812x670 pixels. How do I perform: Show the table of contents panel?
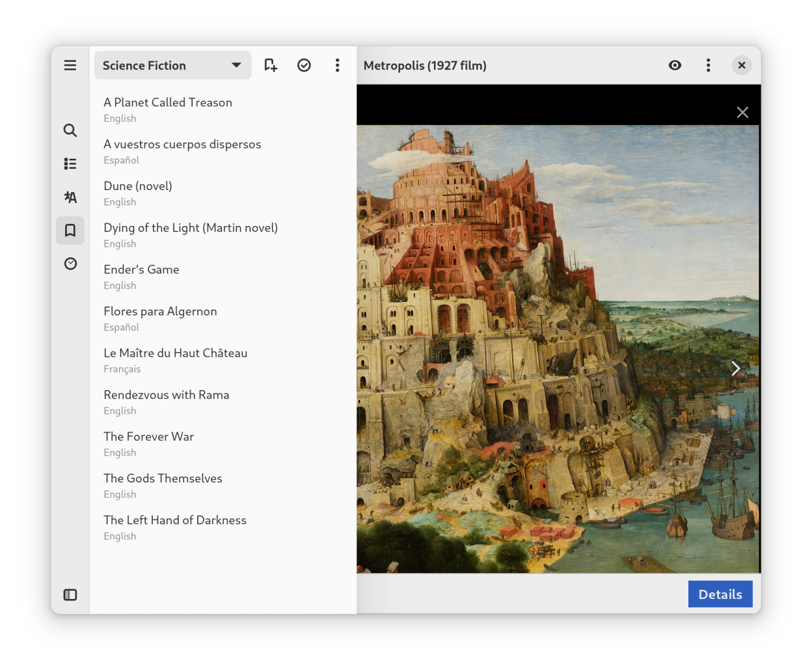coord(70,164)
